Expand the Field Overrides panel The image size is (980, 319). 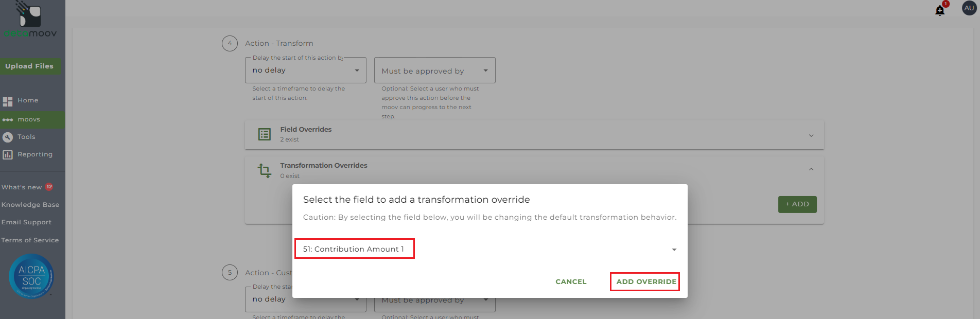tap(811, 135)
